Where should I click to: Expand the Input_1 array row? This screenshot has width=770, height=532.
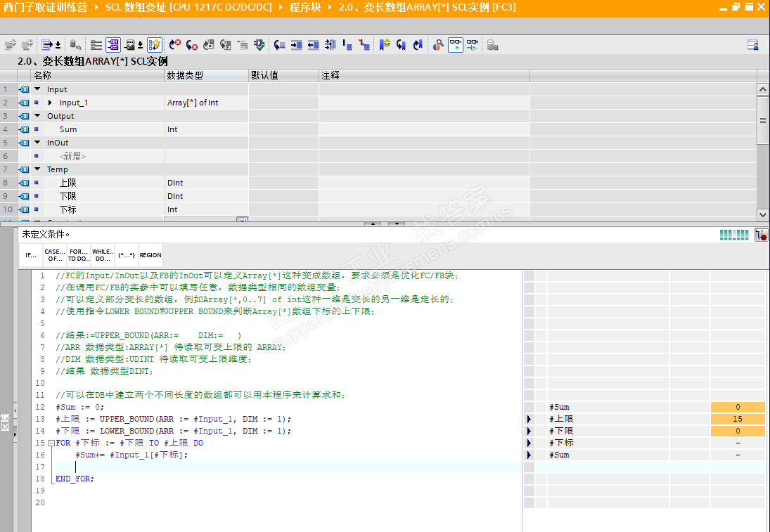[50, 103]
